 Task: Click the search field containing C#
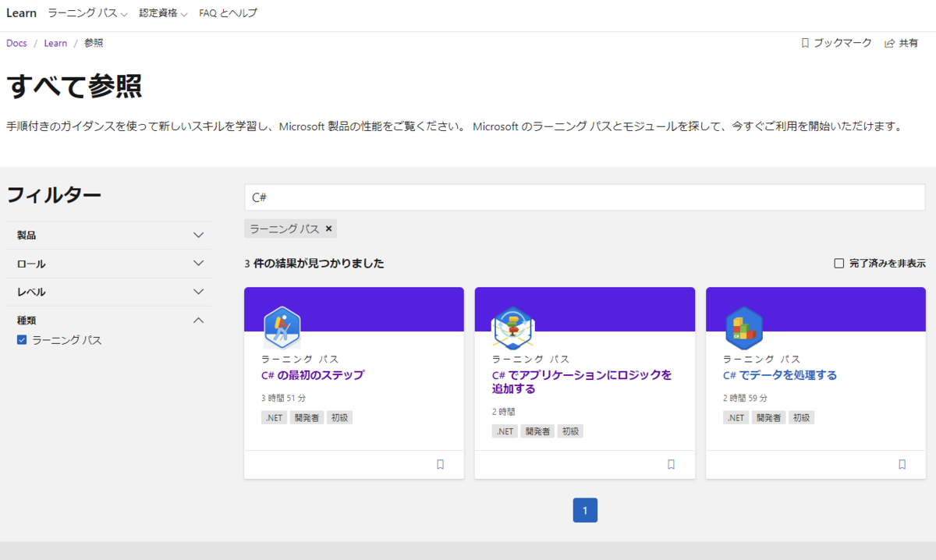point(585,197)
